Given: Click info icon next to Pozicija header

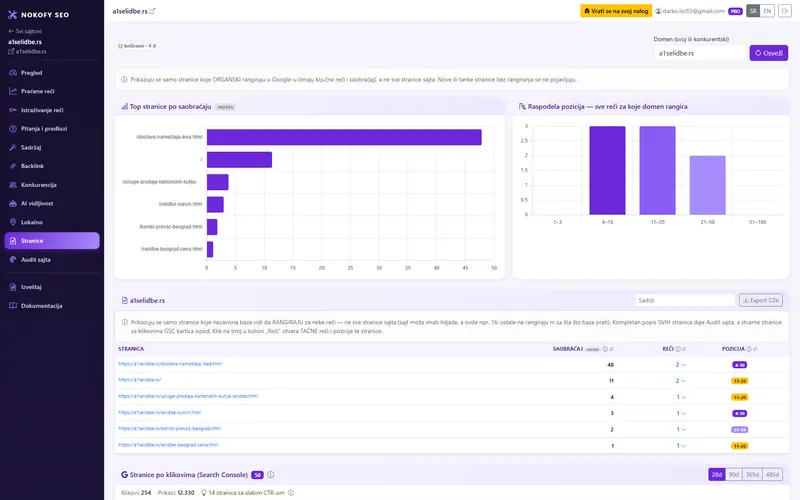Looking at the screenshot, I should tap(749, 349).
